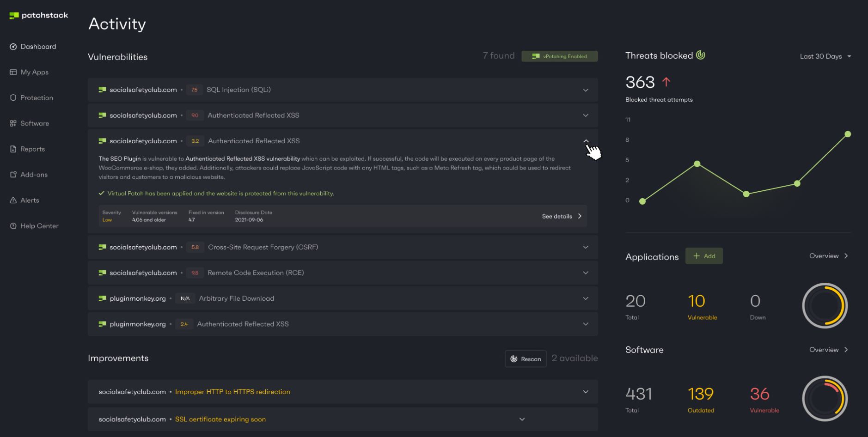
Task: Expand the pluginmonkey.org Authenticated Reflected XSS row
Action: coord(586,324)
